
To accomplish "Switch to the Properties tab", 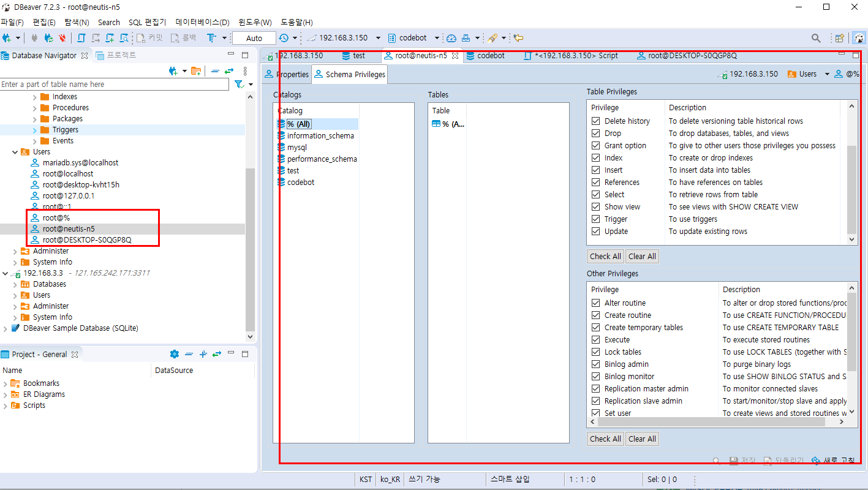I will click(287, 75).
